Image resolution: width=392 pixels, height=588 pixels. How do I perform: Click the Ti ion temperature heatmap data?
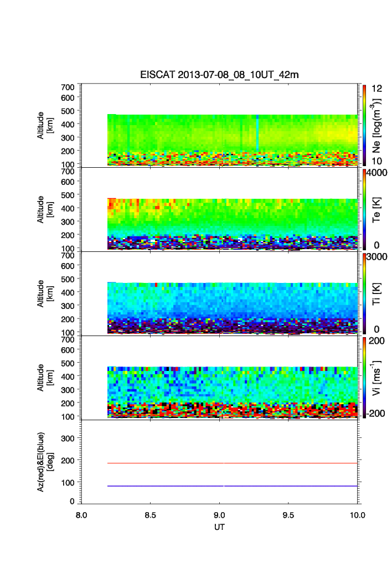pos(233,308)
